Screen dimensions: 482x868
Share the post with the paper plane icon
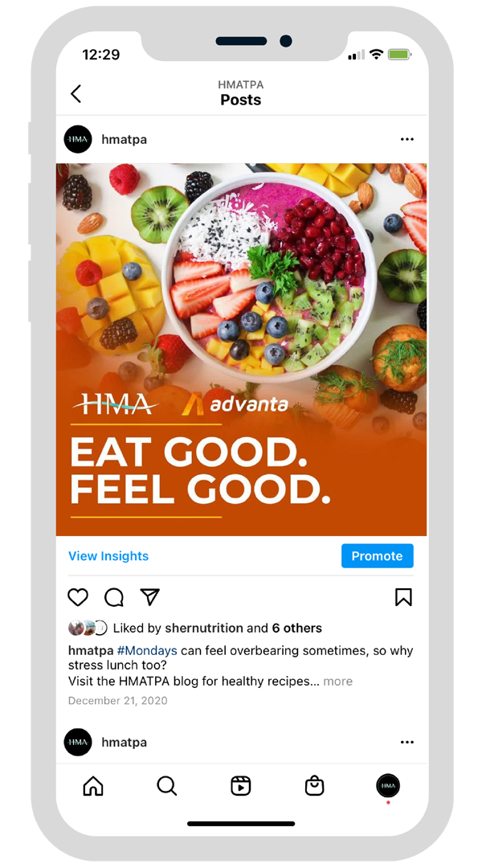[x=150, y=596]
